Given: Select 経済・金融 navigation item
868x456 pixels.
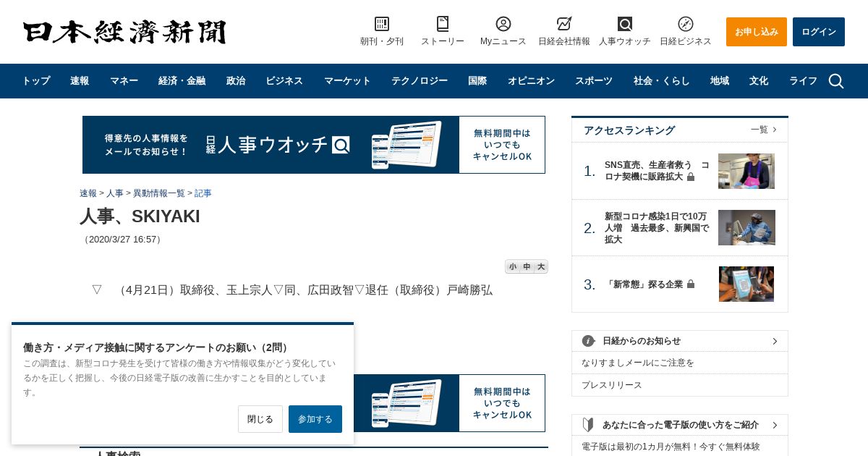Looking at the screenshot, I should (x=182, y=81).
